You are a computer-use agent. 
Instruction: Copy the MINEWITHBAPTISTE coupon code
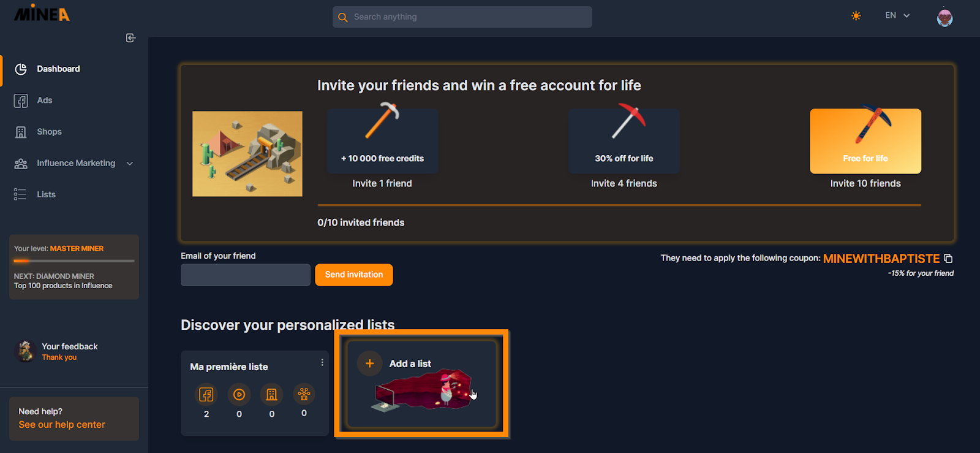click(948, 259)
